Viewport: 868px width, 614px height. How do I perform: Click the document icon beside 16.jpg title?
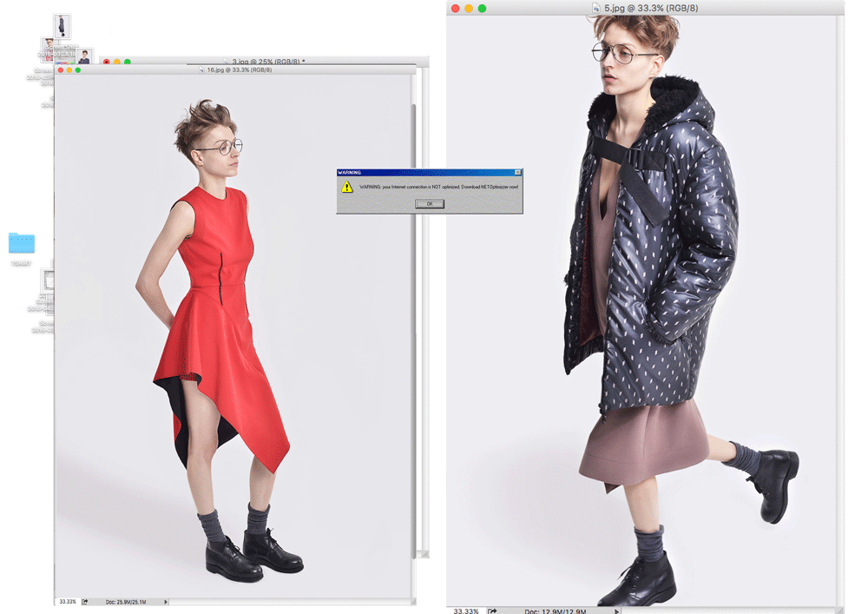[x=202, y=69]
